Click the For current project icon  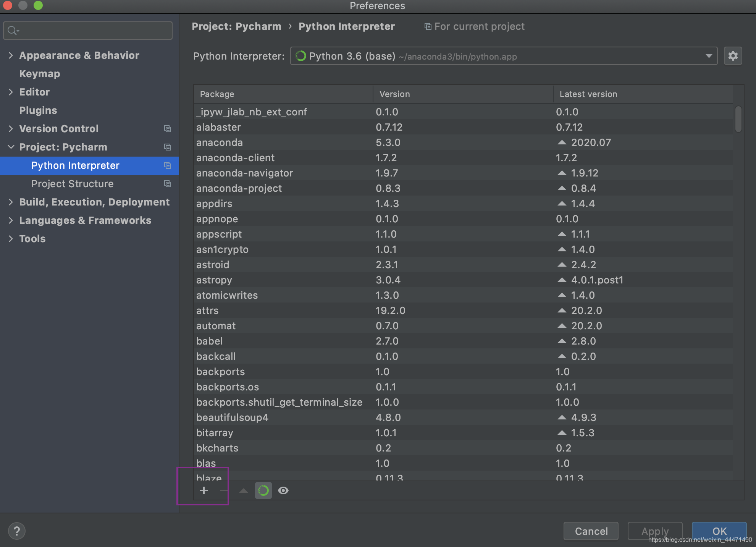pos(428,26)
